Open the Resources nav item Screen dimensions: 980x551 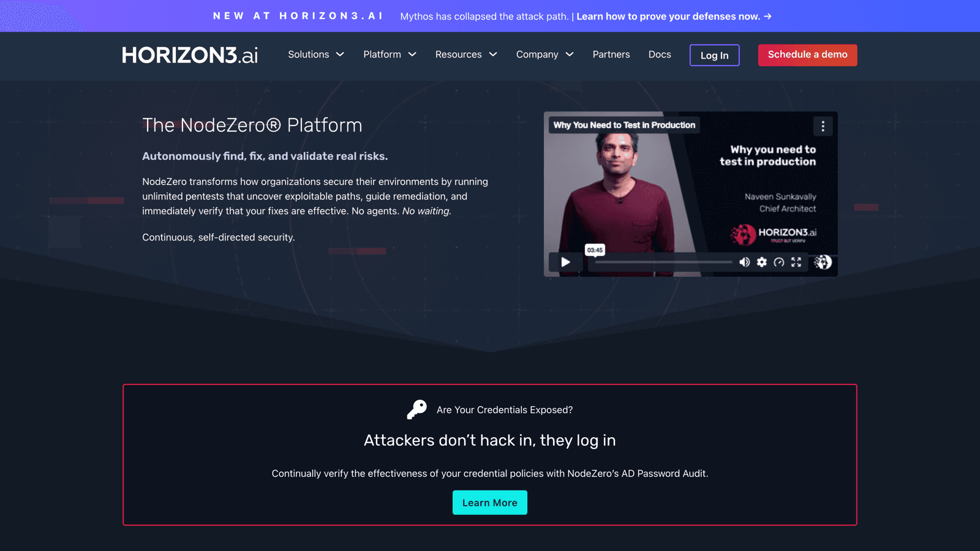(x=459, y=54)
